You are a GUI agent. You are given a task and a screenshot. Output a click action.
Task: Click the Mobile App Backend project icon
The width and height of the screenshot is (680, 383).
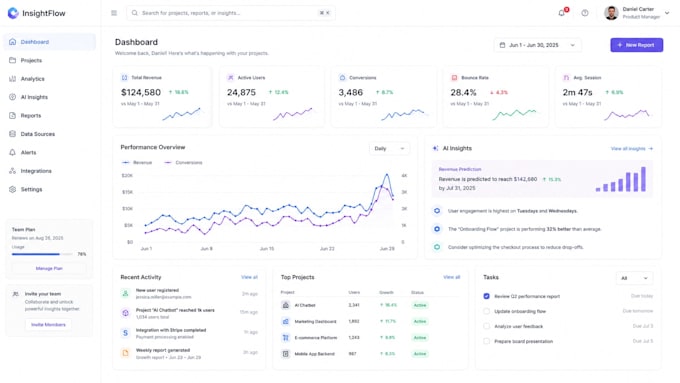pos(285,354)
